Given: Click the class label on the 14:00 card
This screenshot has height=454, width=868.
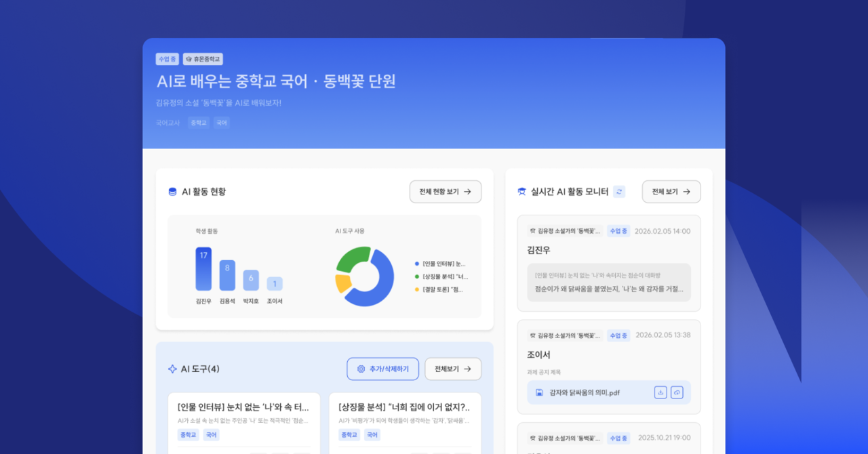Looking at the screenshot, I should coord(565,231).
